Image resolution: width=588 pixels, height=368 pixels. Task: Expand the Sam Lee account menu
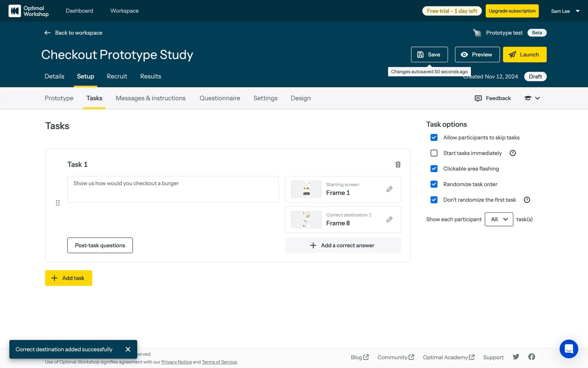pyautogui.click(x=565, y=11)
